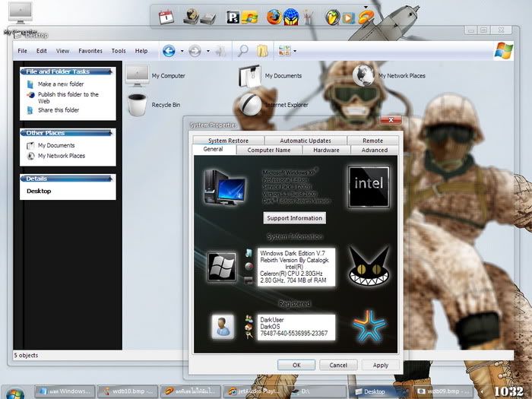Click the black cat logo image
This screenshot has height=399, width=532.
click(369, 266)
